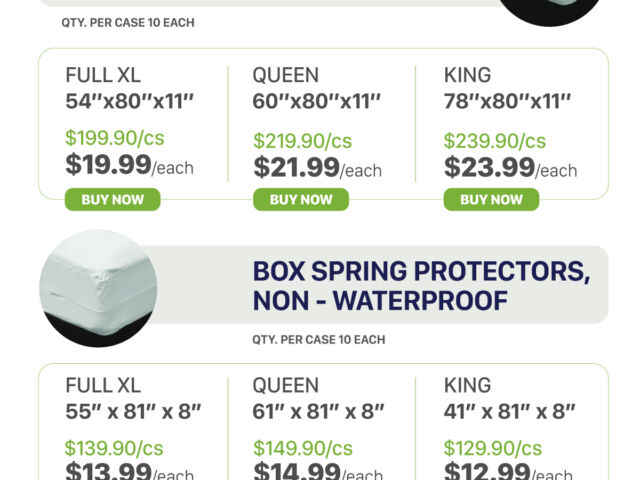Viewport: 640px width, 480px height.
Task: Click the $199.90/cs case price
Action: [114, 139]
